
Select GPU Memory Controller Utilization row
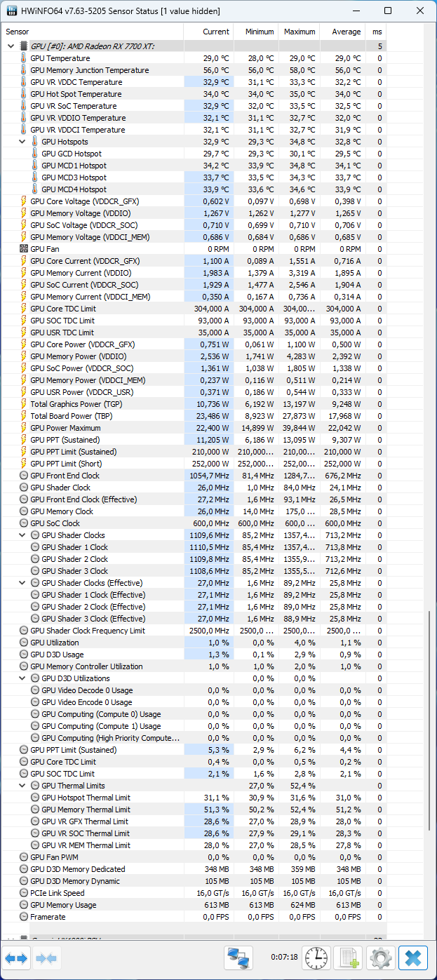coord(193,666)
